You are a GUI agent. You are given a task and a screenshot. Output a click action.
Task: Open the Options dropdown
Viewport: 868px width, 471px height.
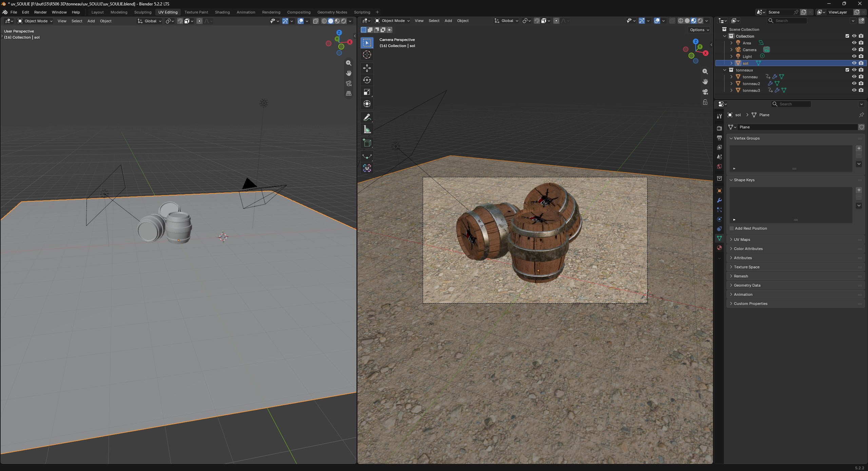(699, 30)
